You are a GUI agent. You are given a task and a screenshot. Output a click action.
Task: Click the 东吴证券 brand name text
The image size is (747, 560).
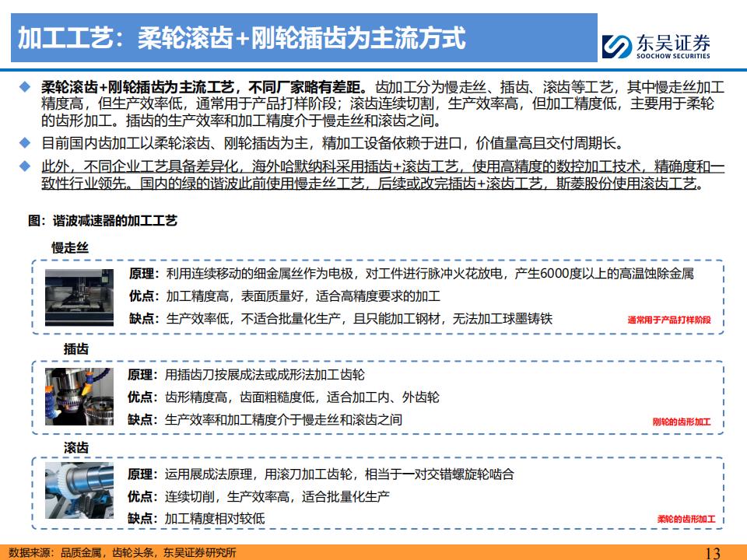[673, 43]
